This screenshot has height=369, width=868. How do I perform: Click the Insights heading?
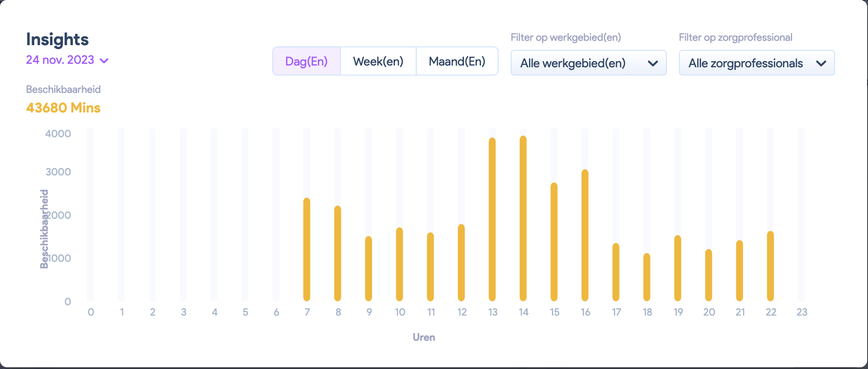point(57,40)
